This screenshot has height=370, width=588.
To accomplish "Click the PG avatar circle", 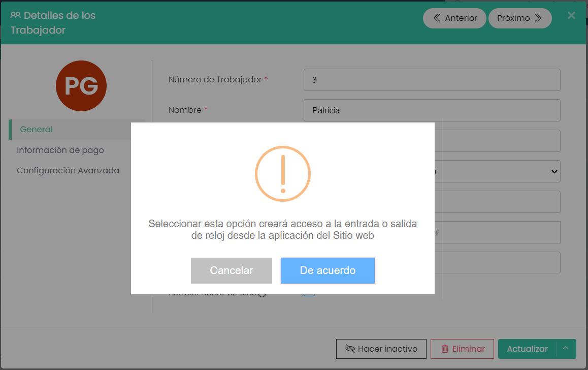I will pyautogui.click(x=81, y=86).
